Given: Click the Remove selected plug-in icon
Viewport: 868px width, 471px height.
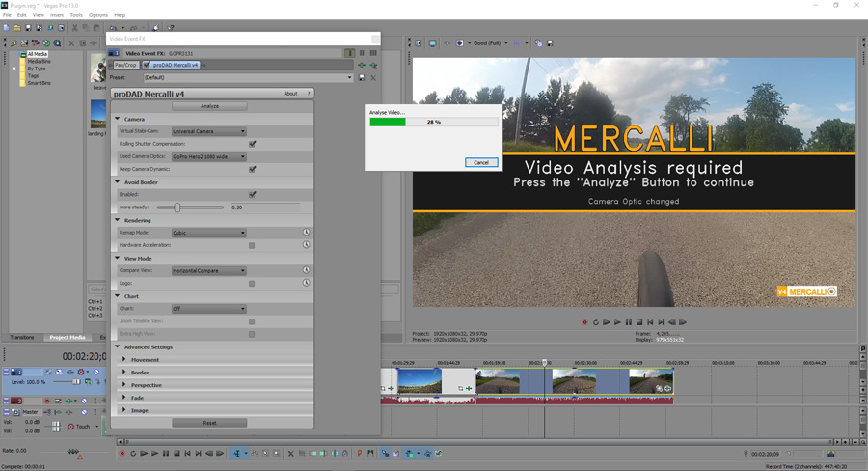Looking at the screenshot, I should pyautogui.click(x=373, y=66).
